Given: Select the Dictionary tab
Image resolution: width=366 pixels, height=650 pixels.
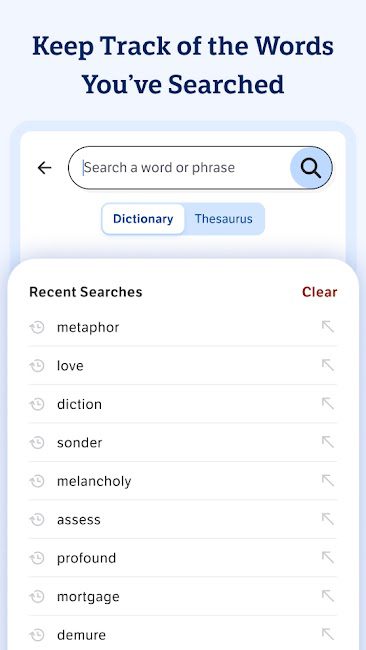Looking at the screenshot, I should [x=143, y=219].
